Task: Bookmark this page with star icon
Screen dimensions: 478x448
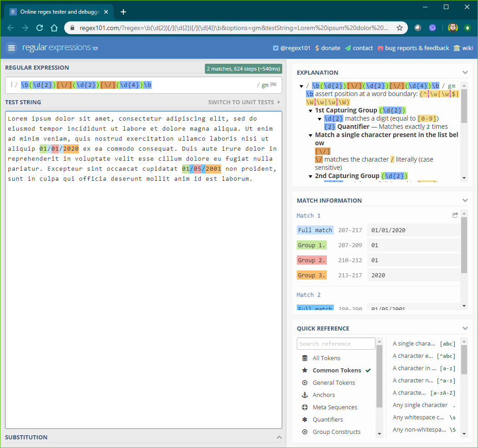Action: click(400, 28)
